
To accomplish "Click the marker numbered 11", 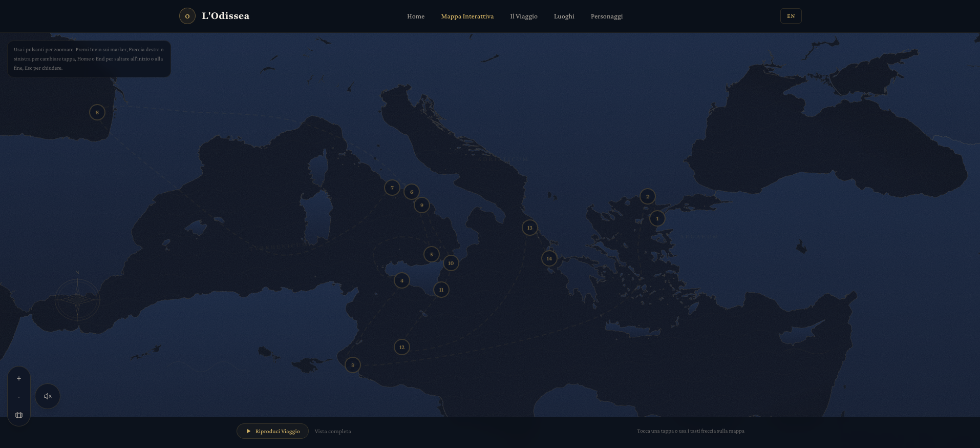I will (441, 290).
